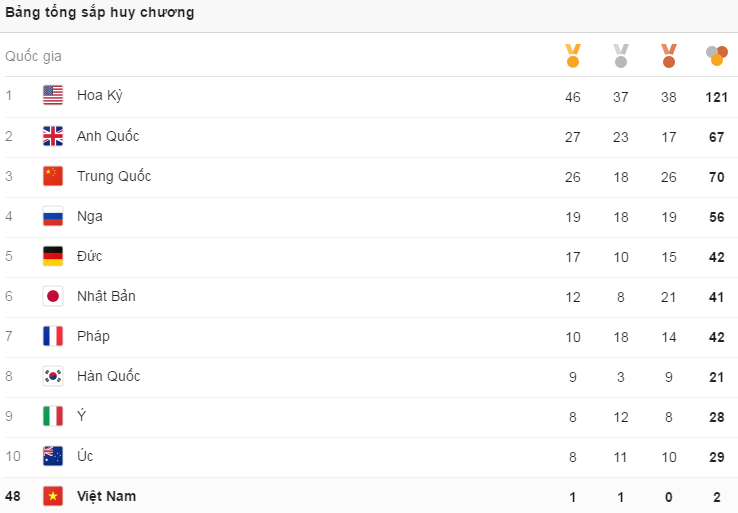Select the Pháp country name

[93, 336]
